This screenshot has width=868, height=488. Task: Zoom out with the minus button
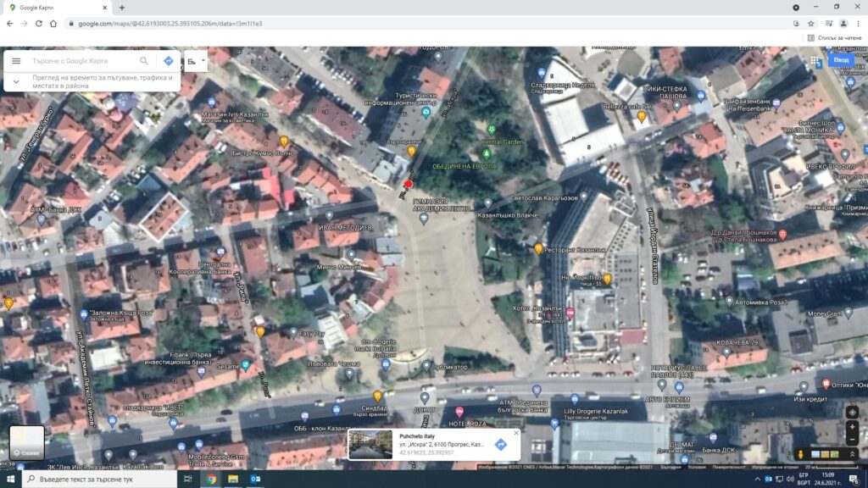tap(853, 440)
